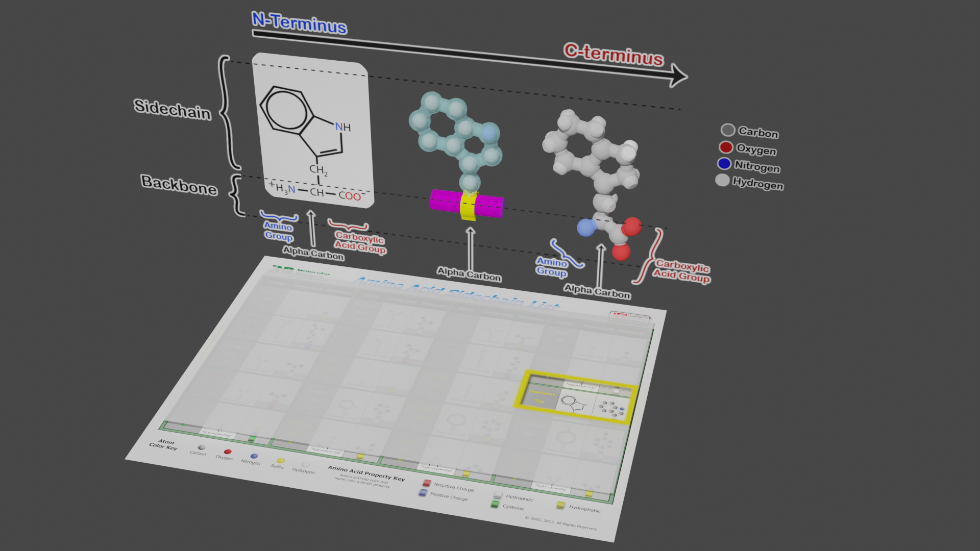Screen dimensions: 980x551
Task: Click the blue Nitrogen legend circle
Action: tap(724, 164)
